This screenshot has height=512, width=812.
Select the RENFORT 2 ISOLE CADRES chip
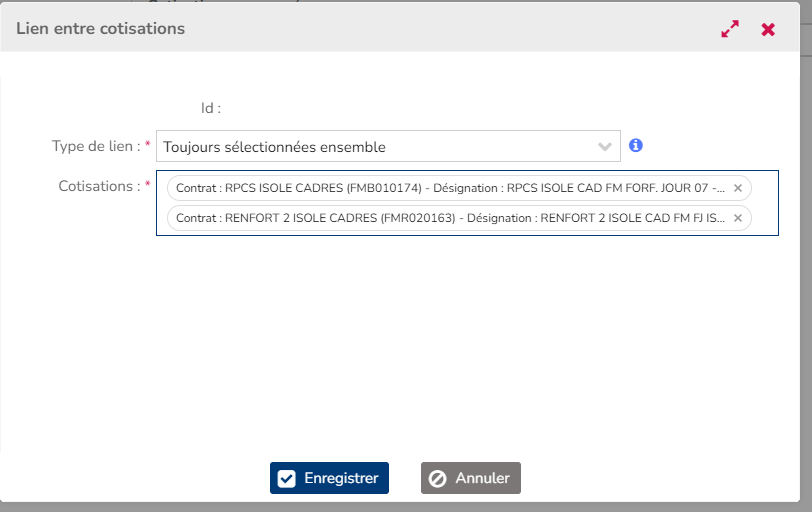pos(450,218)
